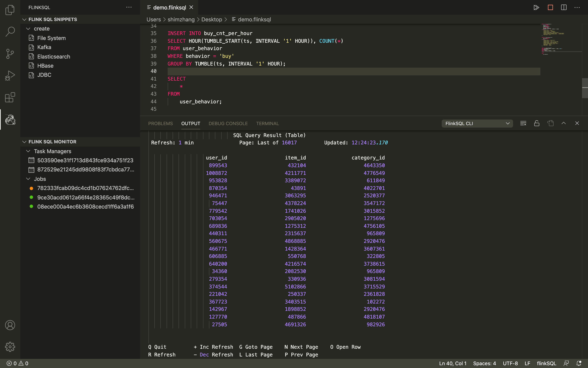
Task: Click line 36 SELECT HOUR statement
Action: pos(255,41)
